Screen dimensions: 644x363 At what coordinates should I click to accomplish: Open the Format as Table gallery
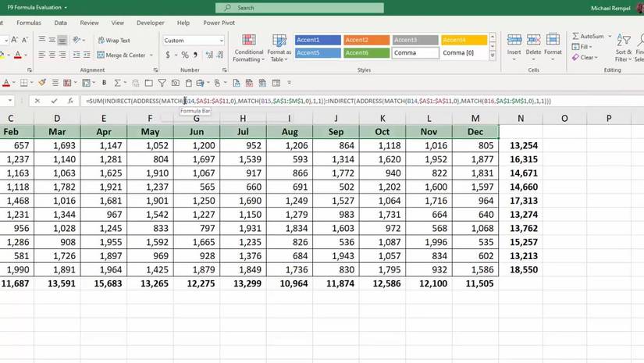(x=279, y=41)
